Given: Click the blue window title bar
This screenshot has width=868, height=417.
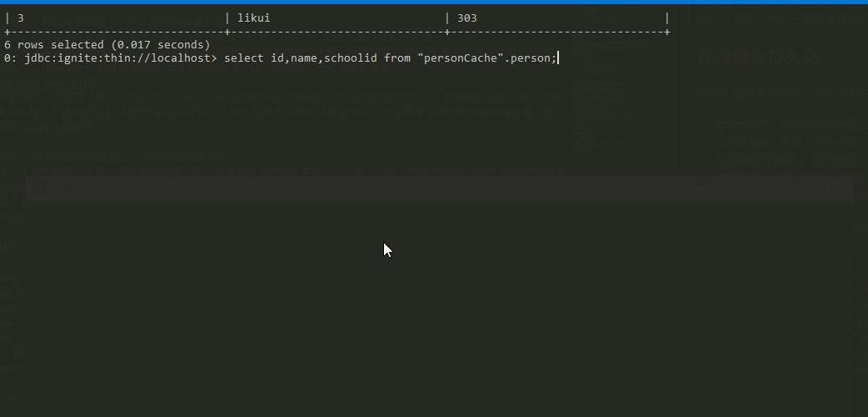Looking at the screenshot, I should click(x=434, y=3).
